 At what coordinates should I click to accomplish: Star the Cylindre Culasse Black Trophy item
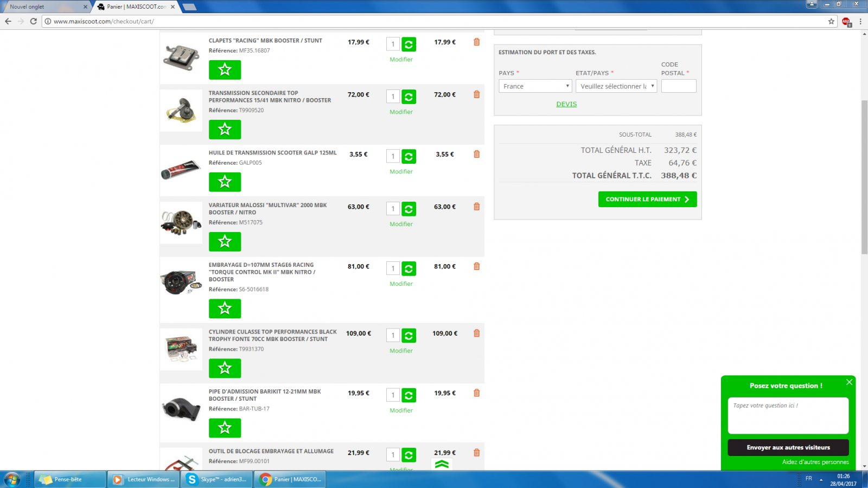pyautogui.click(x=225, y=368)
